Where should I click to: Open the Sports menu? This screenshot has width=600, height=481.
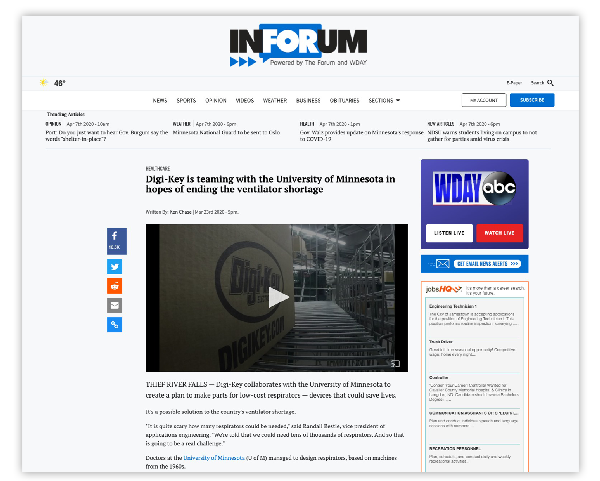pos(186,100)
